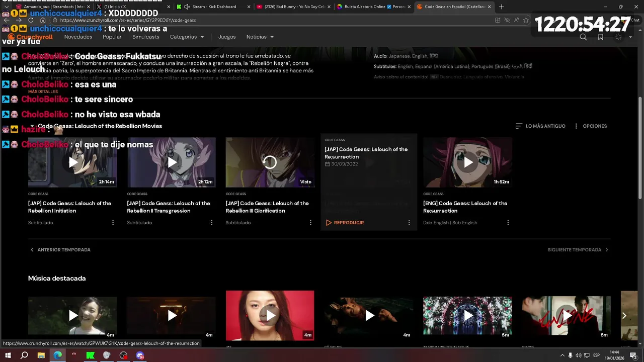Open the Windows notification center
This screenshot has height=362, width=644.
tap(633, 355)
